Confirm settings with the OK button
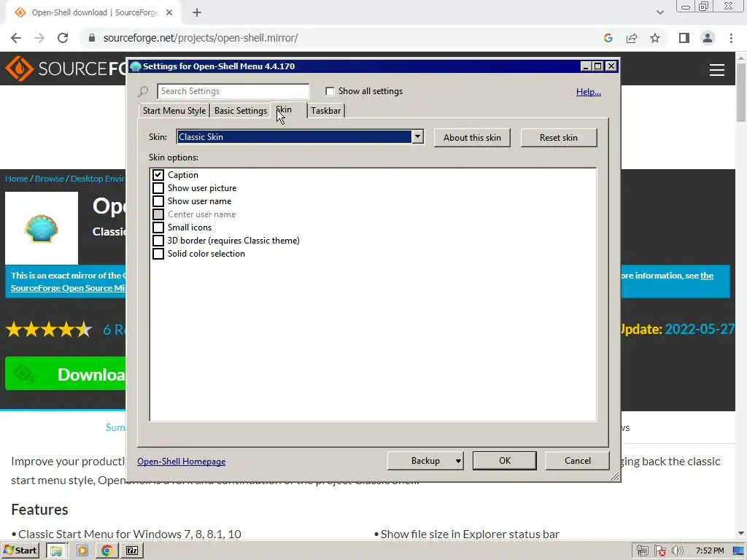 coord(505,461)
